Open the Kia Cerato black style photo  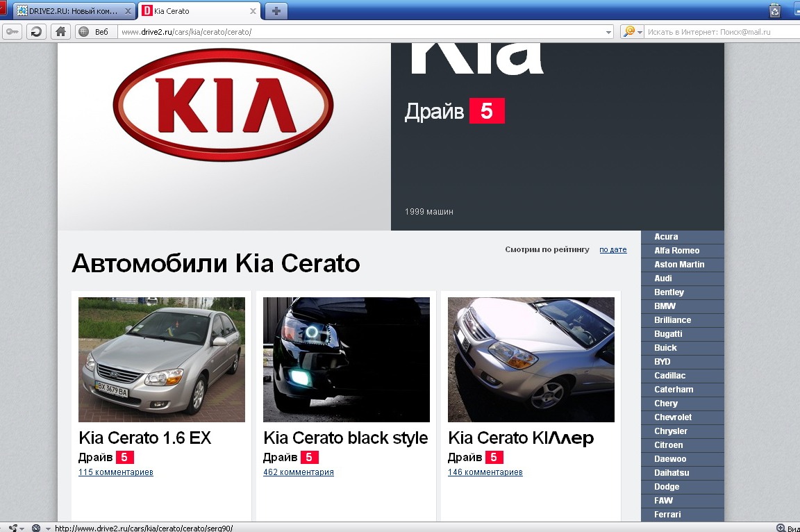347,360
